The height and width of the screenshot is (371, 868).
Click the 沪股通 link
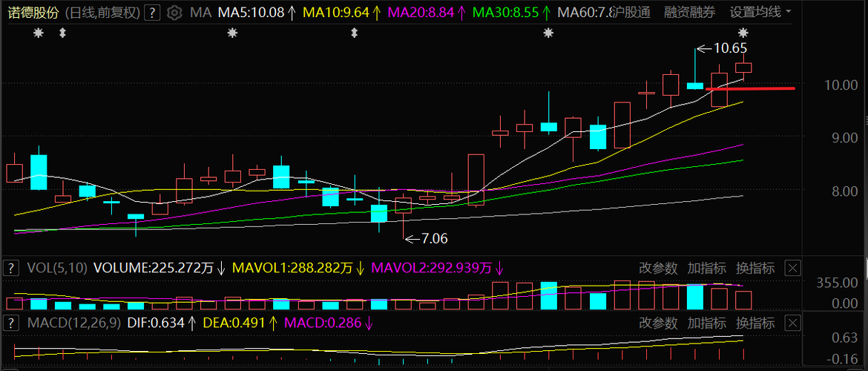pyautogui.click(x=631, y=12)
